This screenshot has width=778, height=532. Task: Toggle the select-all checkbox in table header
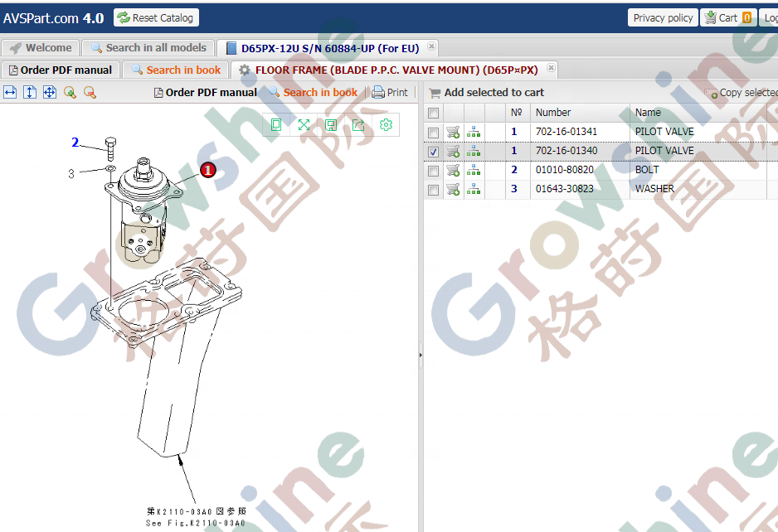click(433, 113)
